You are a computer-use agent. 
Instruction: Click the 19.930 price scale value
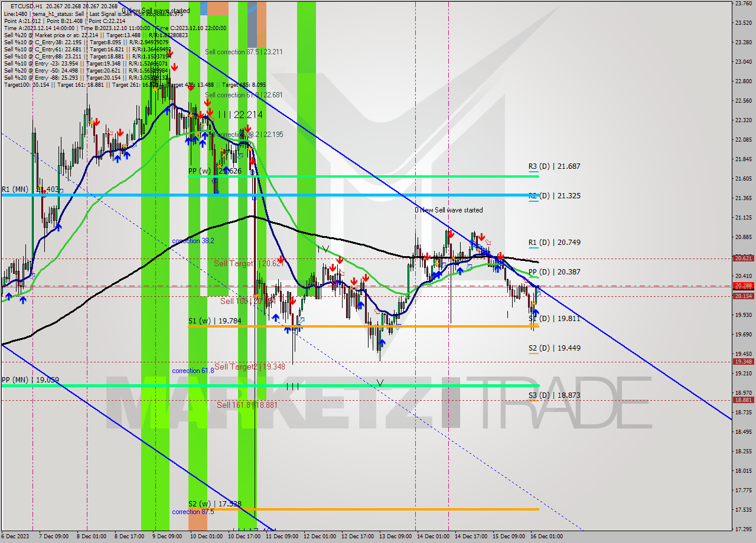click(743, 315)
